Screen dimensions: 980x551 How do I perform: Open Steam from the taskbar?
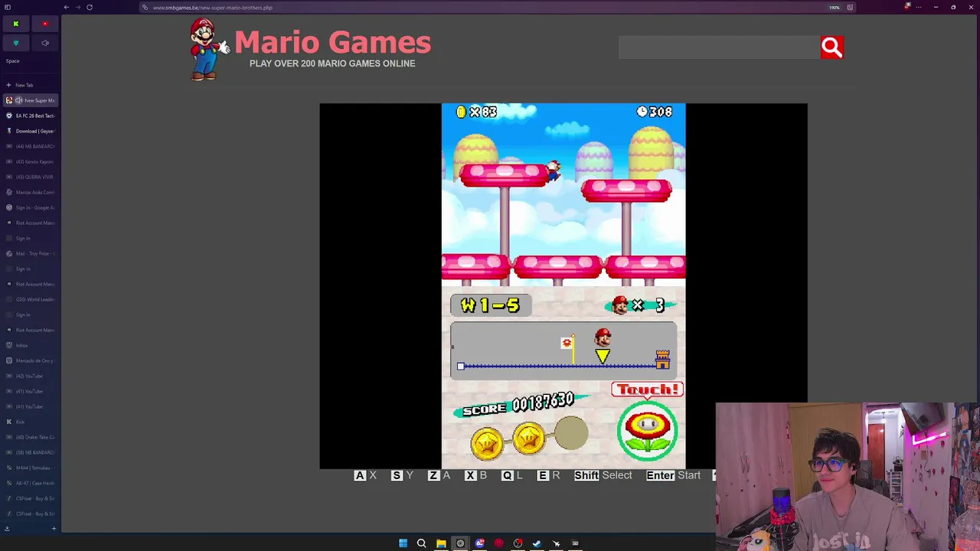(537, 543)
